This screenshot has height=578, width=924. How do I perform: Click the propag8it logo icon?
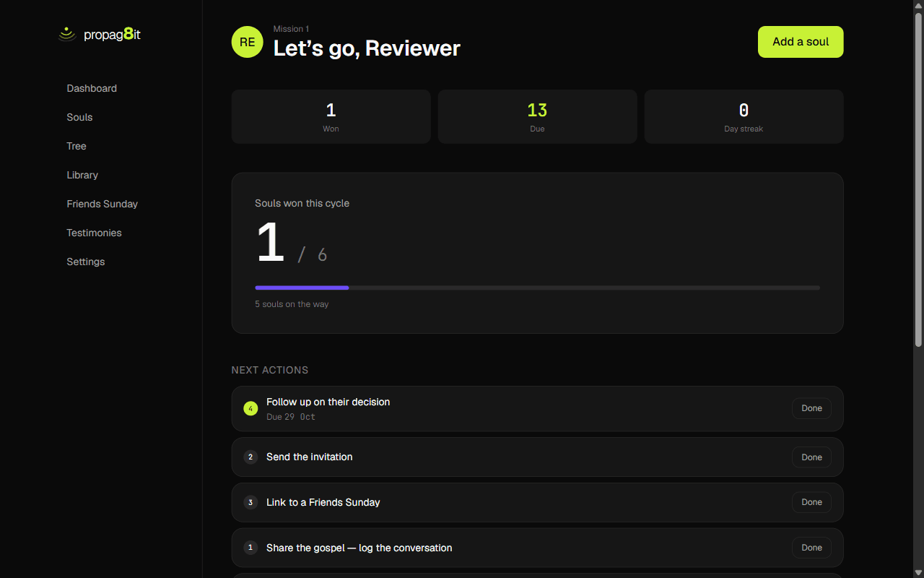tap(67, 34)
